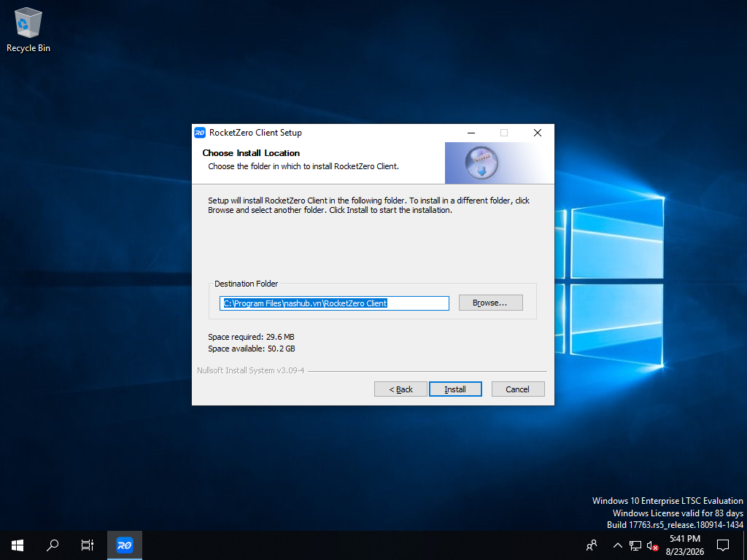Show hidden system tray icons

pyautogui.click(x=617, y=545)
